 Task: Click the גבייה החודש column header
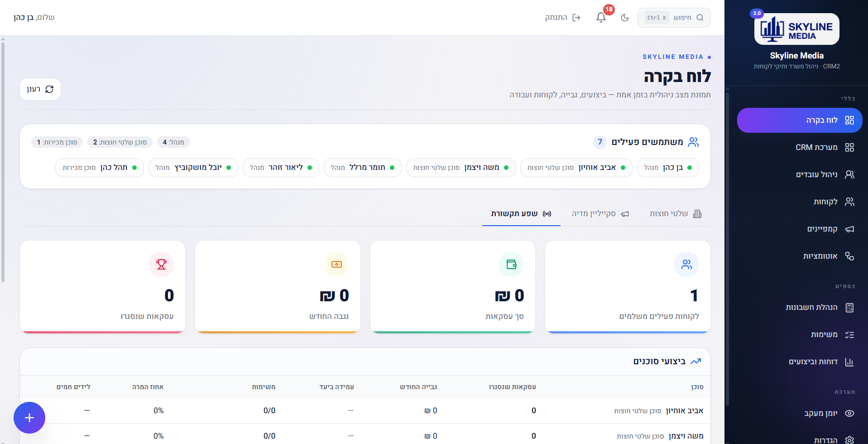tap(418, 387)
